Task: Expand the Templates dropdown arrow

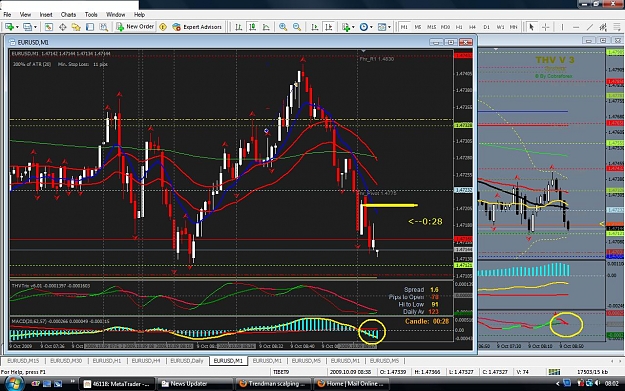Action: tap(389, 27)
